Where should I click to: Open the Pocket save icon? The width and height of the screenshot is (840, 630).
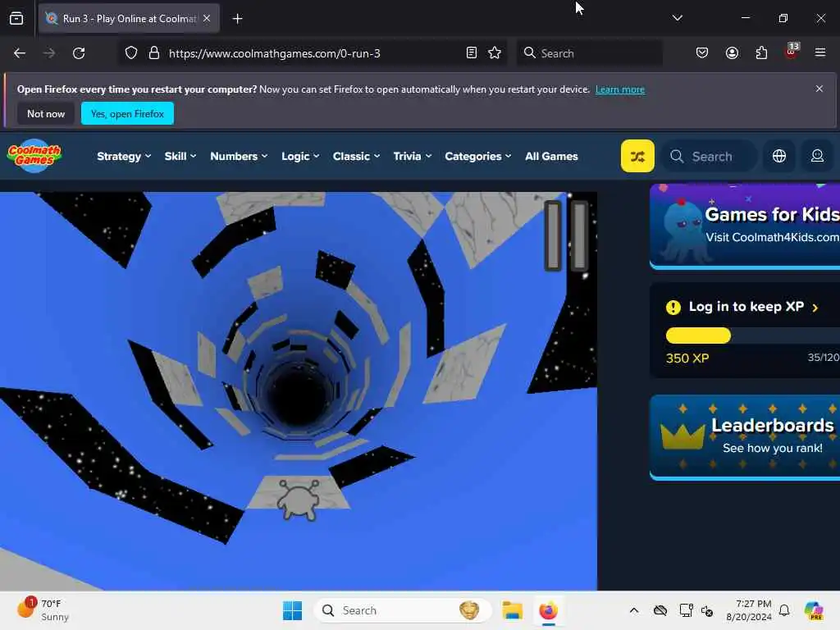coord(702,53)
